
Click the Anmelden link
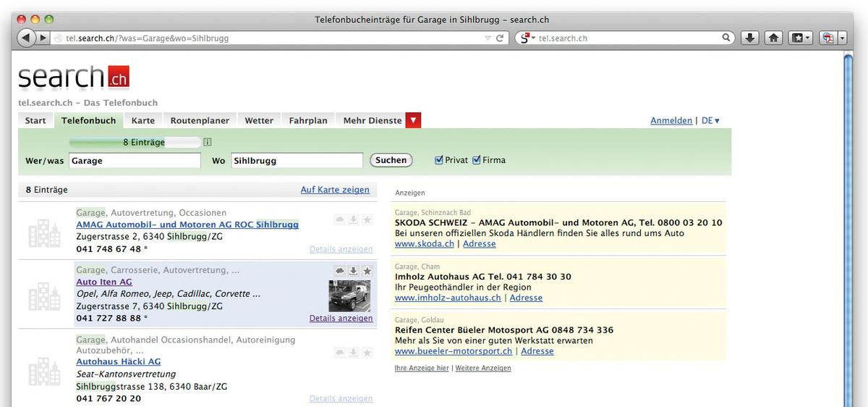[671, 121]
